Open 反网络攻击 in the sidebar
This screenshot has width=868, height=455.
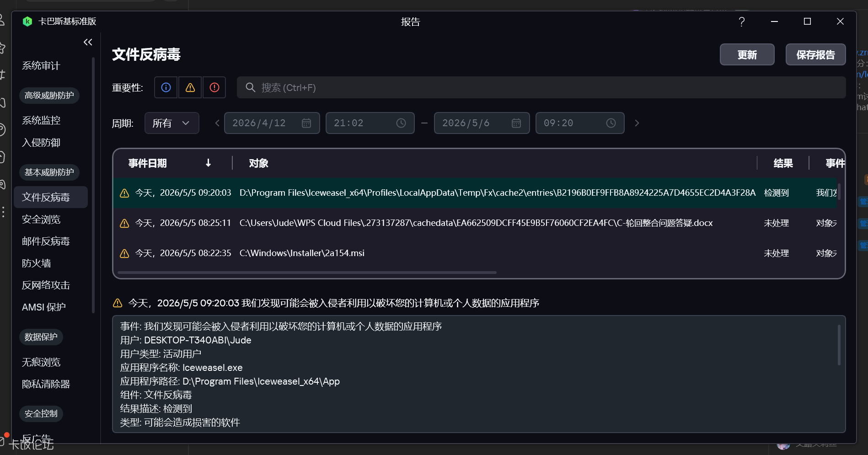46,285
